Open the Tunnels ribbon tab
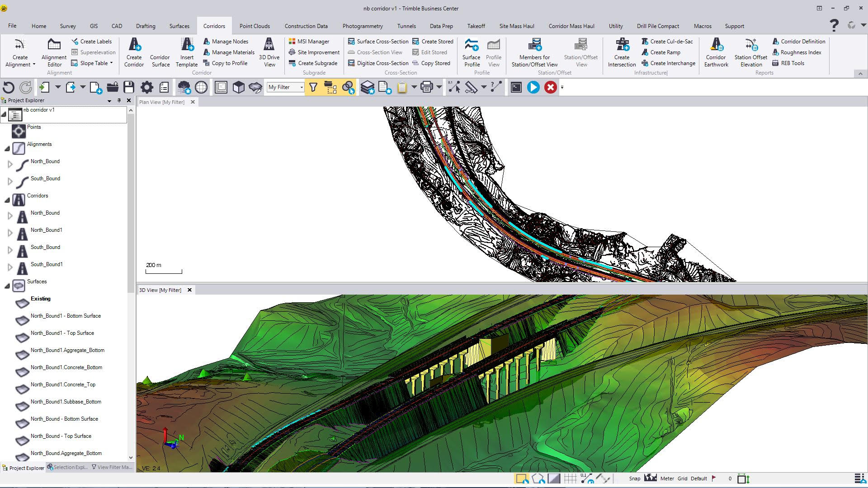Screen dimensions: 868x488 point(406,26)
